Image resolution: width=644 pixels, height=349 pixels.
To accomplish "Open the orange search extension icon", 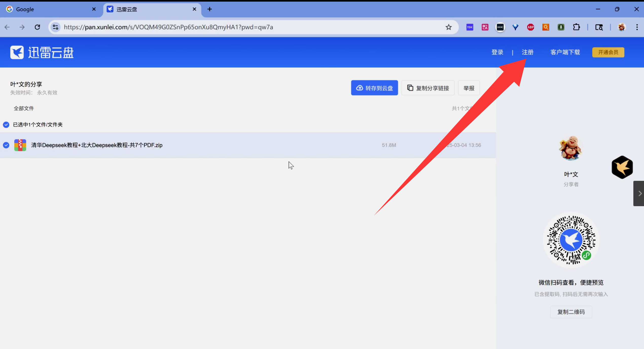I will tap(546, 27).
